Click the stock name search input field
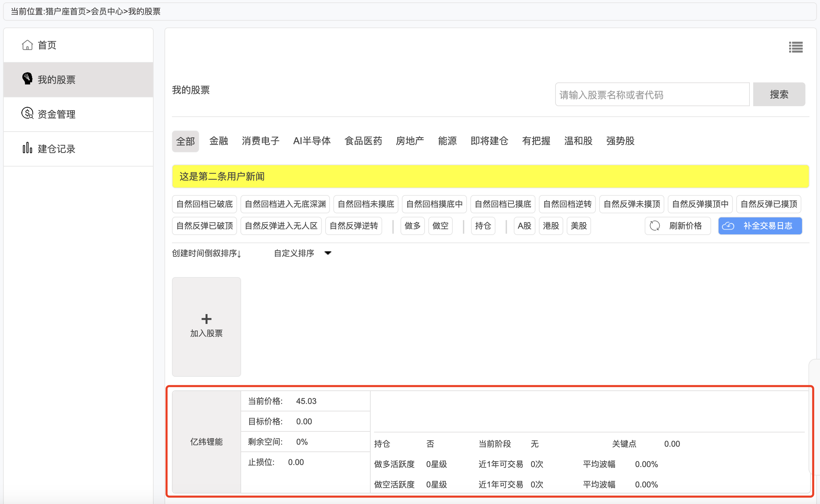820x504 pixels. 652,94
